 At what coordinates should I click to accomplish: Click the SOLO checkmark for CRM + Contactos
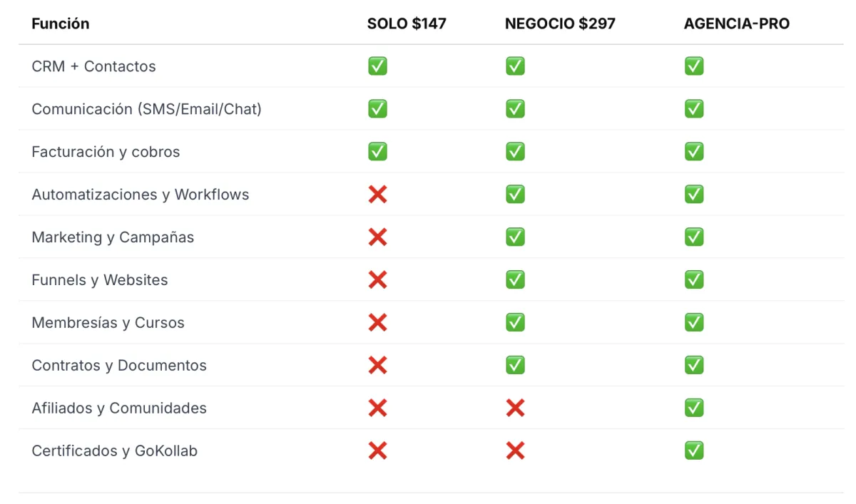377,66
